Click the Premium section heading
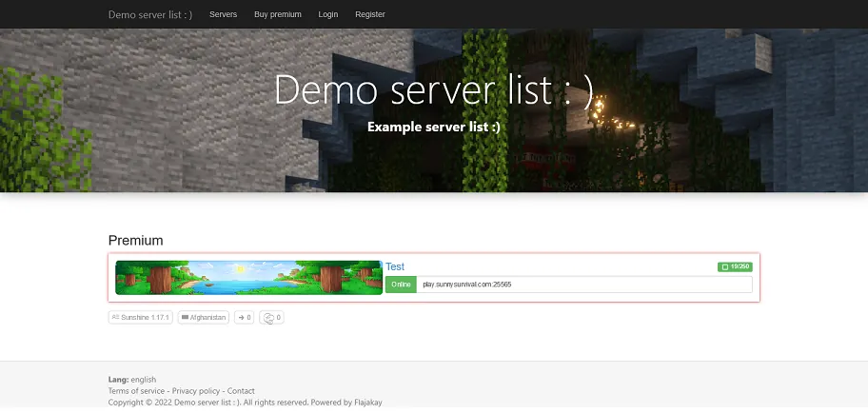 [135, 240]
